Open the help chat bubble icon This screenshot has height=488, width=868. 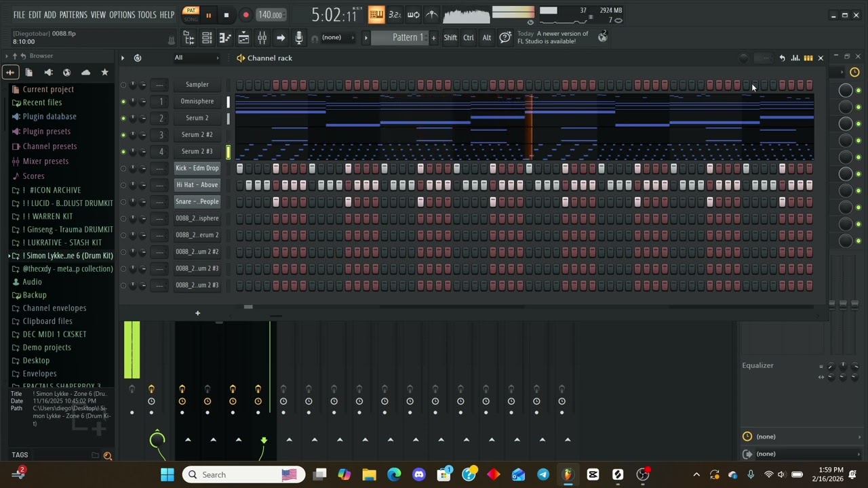point(505,37)
